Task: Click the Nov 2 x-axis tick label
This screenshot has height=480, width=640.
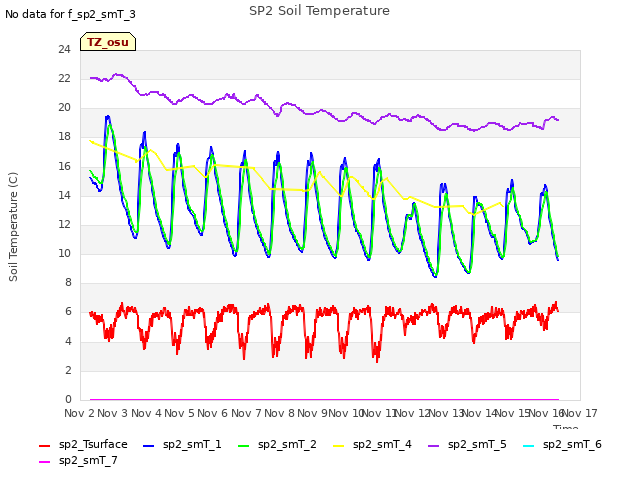Action: pos(79,413)
